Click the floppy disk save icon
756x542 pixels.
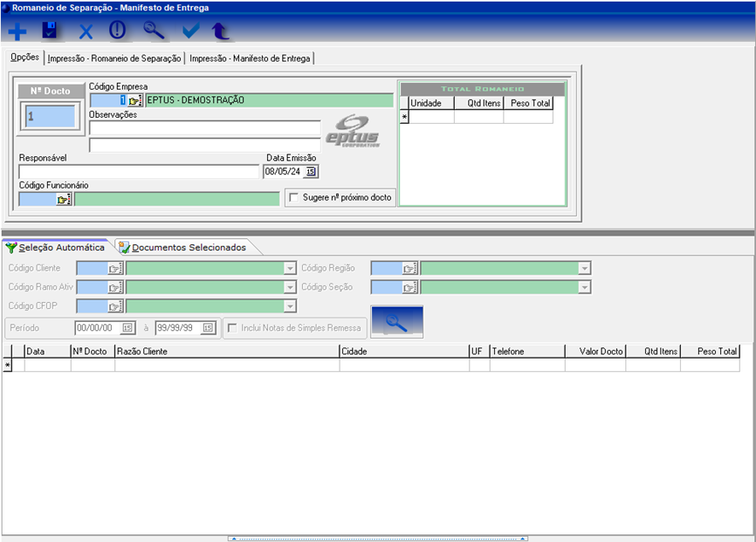[x=49, y=32]
